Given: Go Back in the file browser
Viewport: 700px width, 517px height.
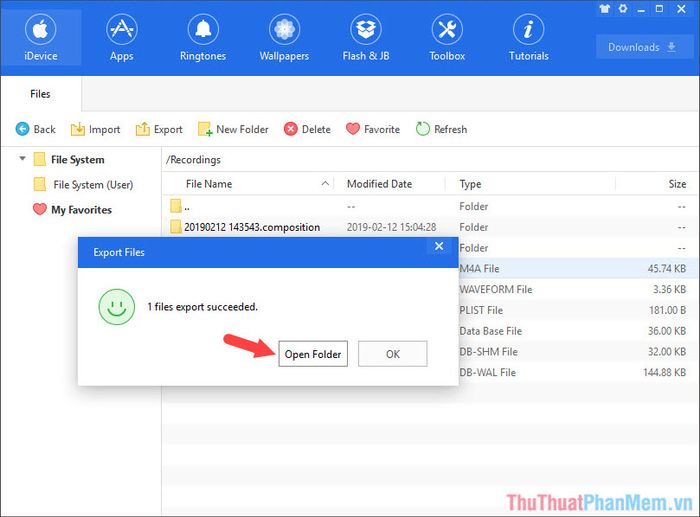Looking at the screenshot, I should point(35,129).
